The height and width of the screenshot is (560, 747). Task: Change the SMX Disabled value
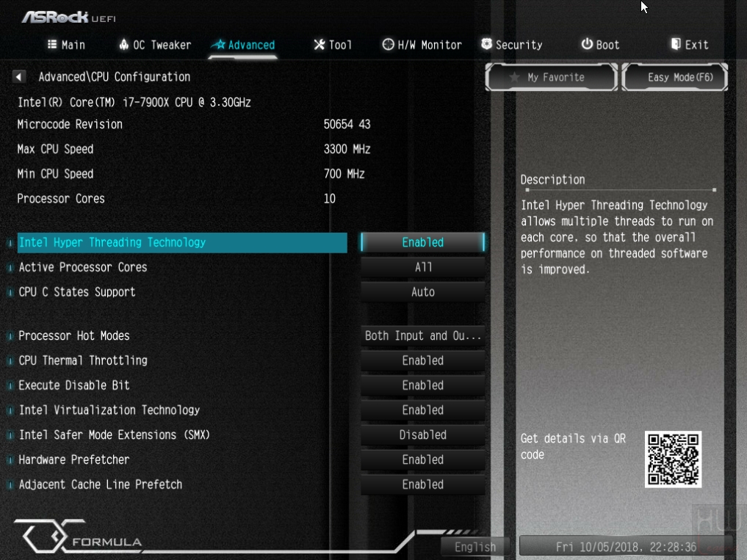(422, 434)
